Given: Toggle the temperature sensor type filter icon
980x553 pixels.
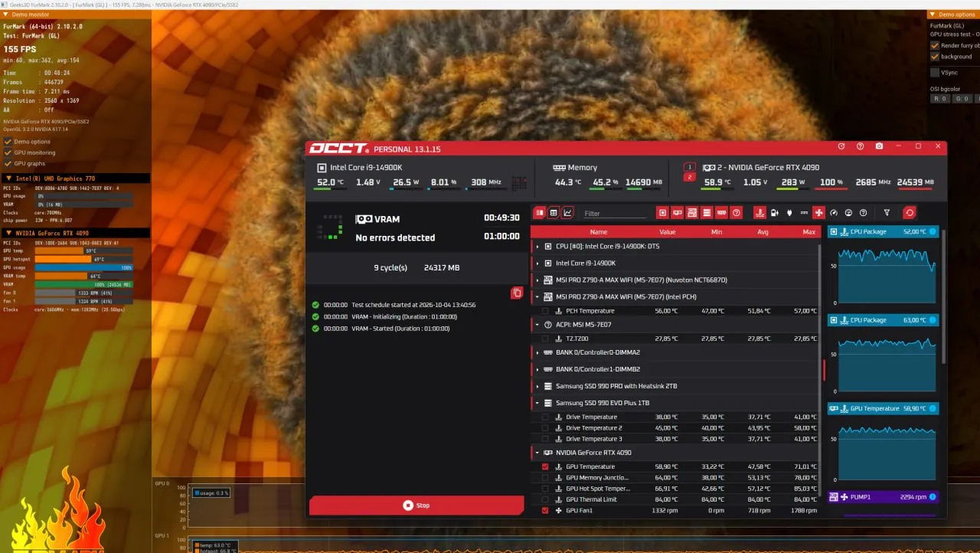Looking at the screenshot, I should point(759,213).
